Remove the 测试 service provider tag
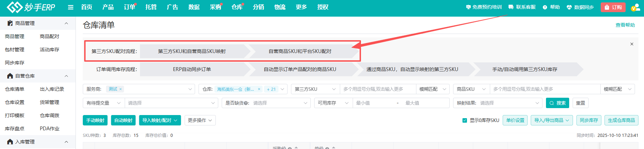 pos(121,89)
